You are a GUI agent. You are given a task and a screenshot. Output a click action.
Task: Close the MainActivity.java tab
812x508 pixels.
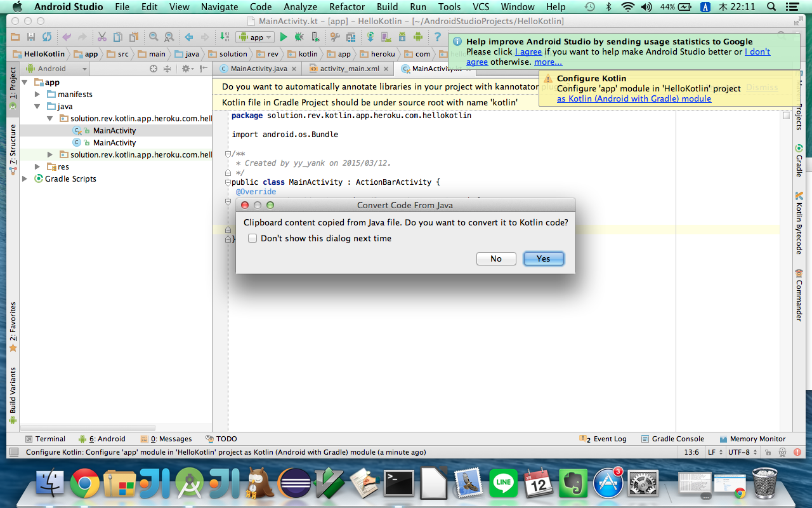point(295,69)
